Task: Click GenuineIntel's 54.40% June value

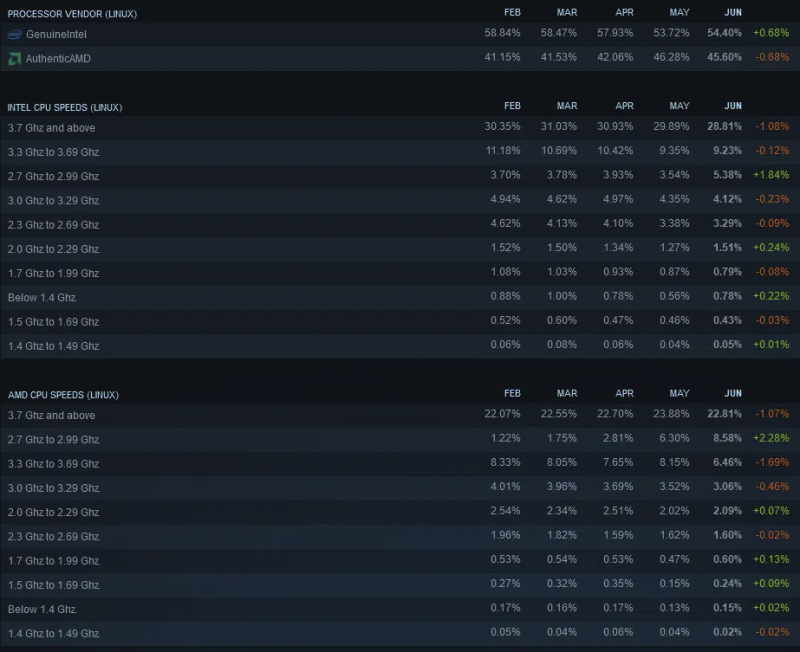Action: point(724,33)
